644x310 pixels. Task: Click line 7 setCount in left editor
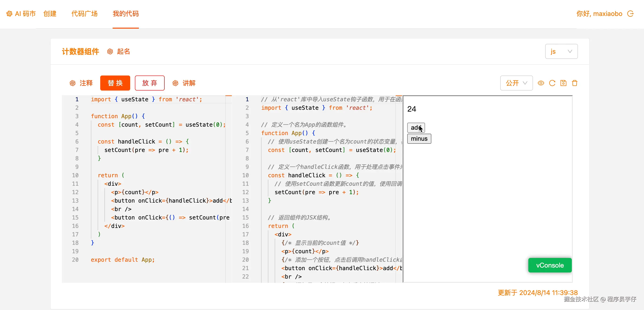146,150
